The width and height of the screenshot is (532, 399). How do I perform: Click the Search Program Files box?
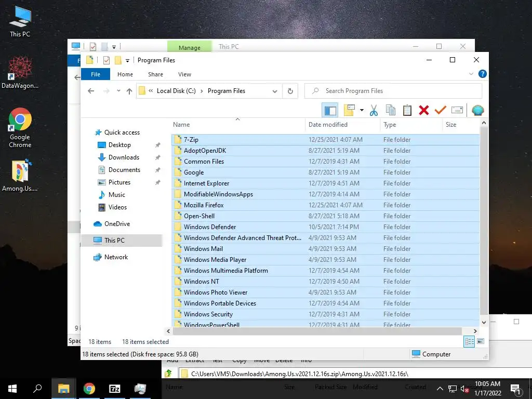tap(393, 91)
